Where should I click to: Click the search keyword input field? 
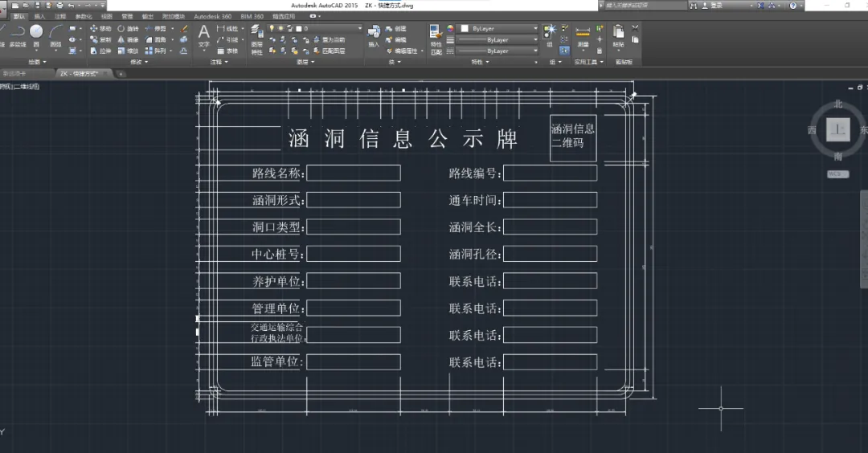645,5
